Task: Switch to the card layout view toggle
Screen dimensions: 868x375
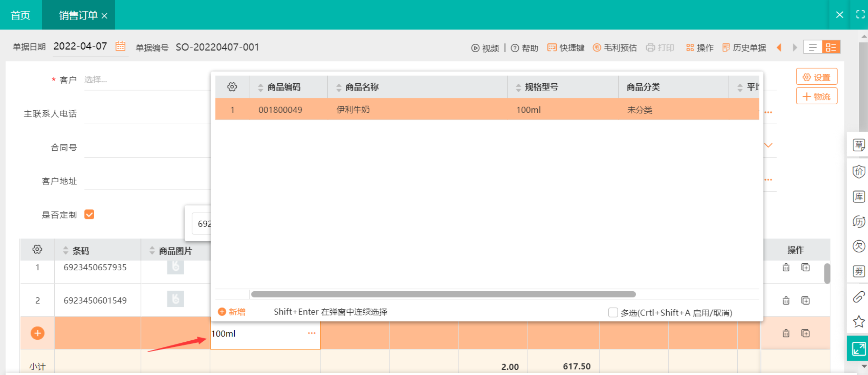Action: coord(831,47)
